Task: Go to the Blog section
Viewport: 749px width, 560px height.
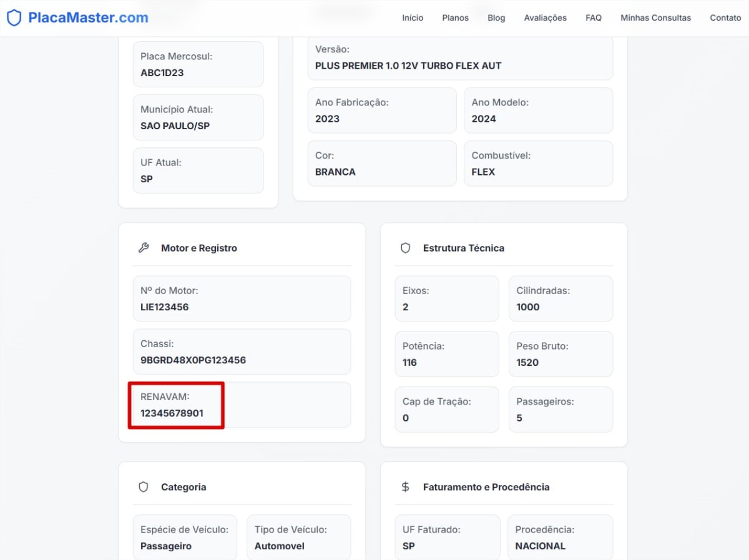Action: click(497, 17)
